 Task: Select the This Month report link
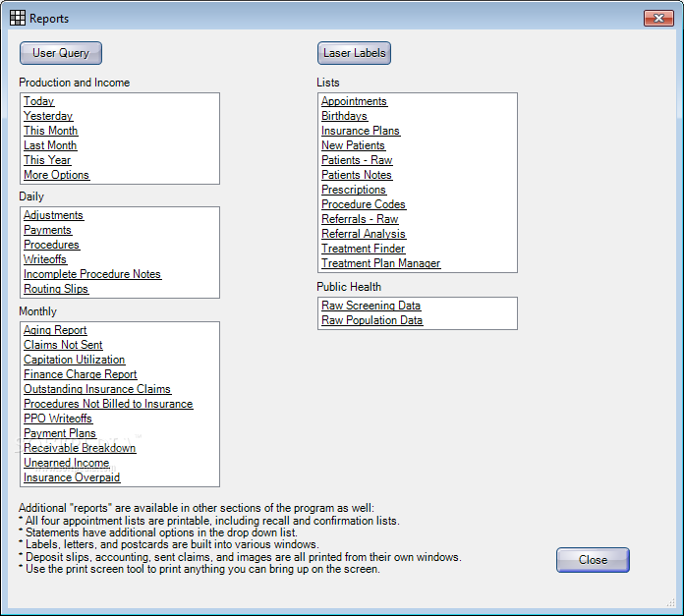(50, 131)
